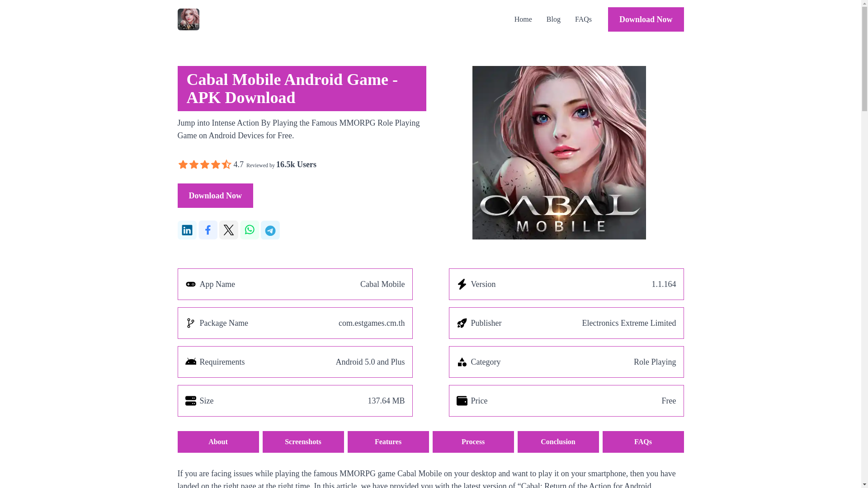Viewport: 868px width, 488px height.
Task: Jump to the Conclusion section
Action: (558, 442)
